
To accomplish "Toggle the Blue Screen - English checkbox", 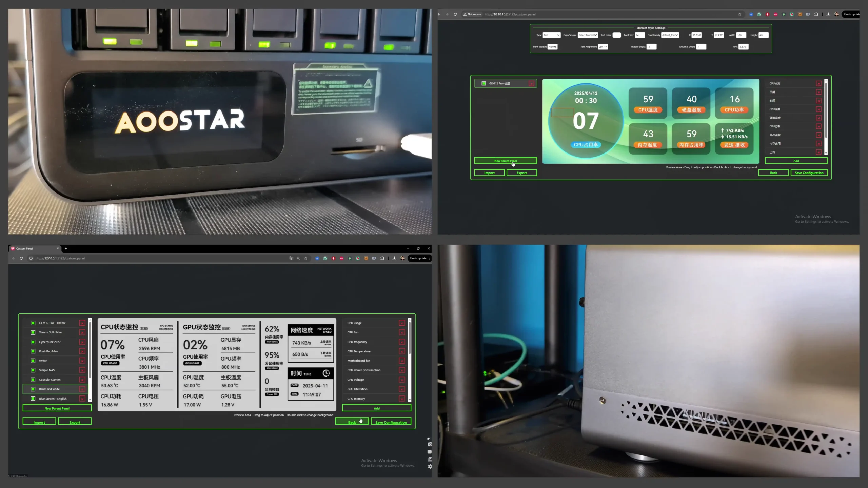I will [33, 399].
